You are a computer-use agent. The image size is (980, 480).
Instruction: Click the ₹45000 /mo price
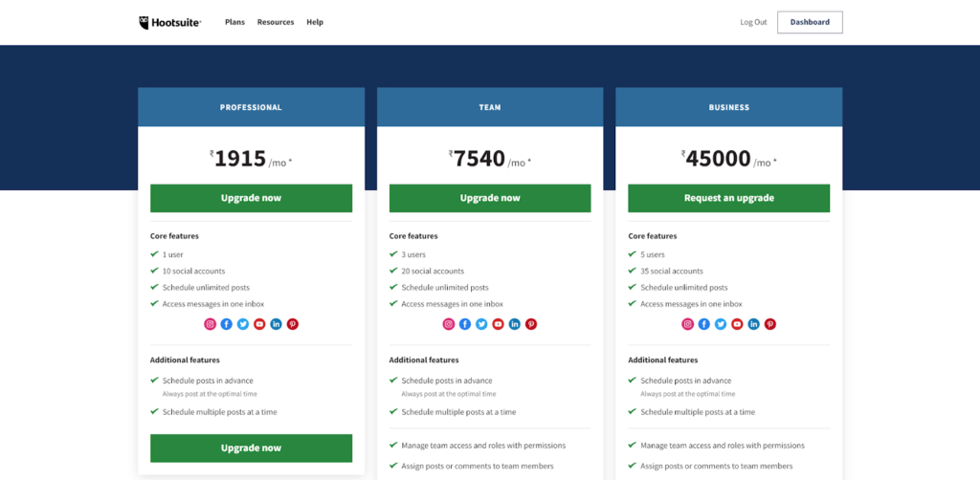tap(728, 159)
